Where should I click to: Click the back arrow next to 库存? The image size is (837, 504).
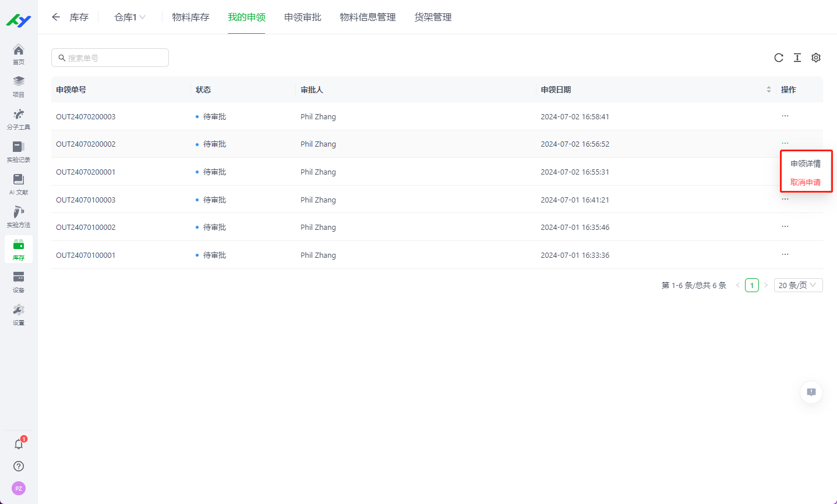tap(56, 17)
